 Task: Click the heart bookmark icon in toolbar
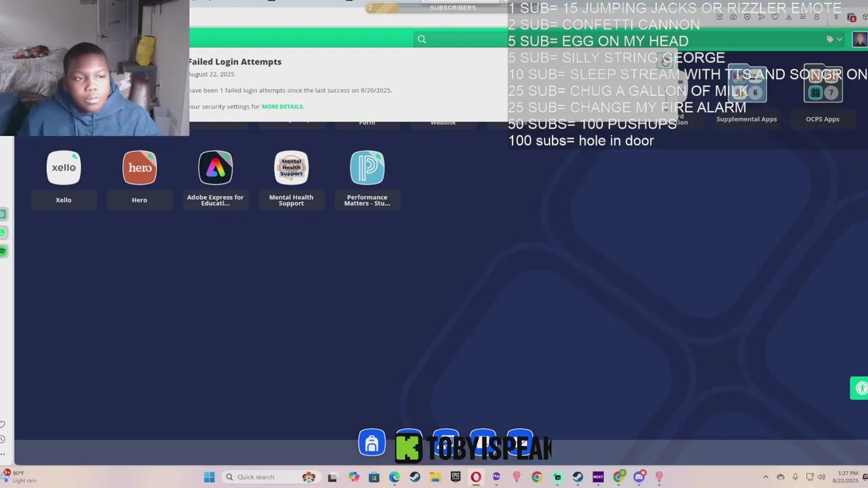(x=775, y=17)
